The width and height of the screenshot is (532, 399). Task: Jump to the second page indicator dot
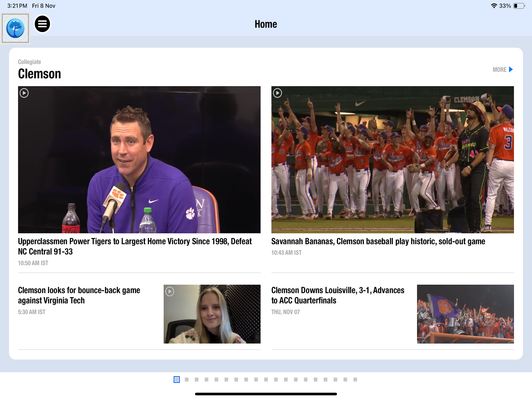click(x=187, y=380)
